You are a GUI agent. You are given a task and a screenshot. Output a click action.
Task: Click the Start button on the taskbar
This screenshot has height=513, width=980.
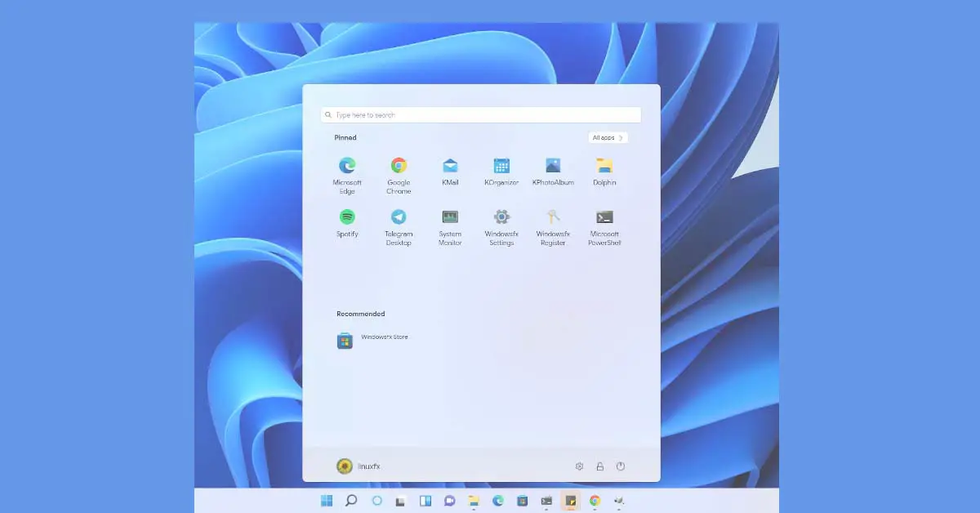[x=327, y=501]
